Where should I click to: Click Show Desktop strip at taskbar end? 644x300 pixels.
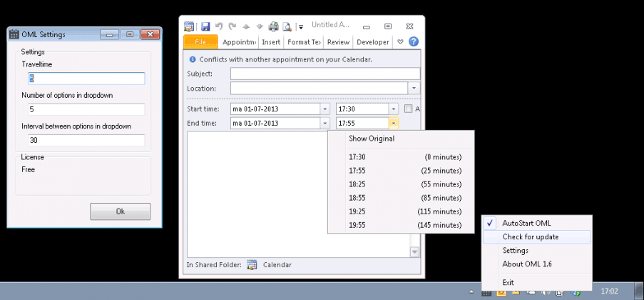(x=639, y=291)
